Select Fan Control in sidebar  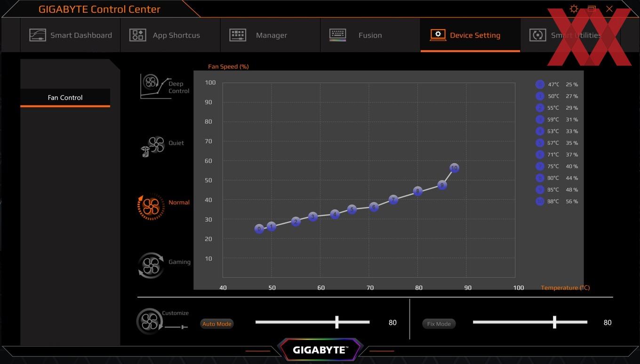65,98
